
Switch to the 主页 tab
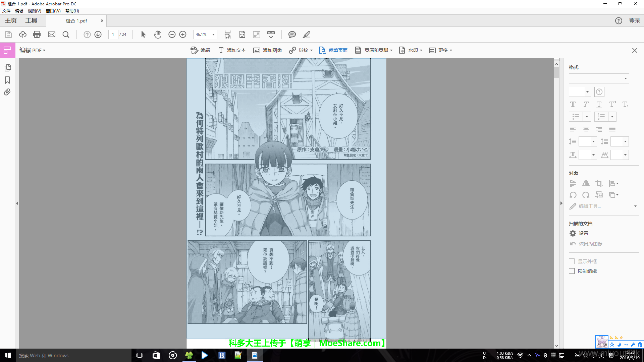coord(11,21)
